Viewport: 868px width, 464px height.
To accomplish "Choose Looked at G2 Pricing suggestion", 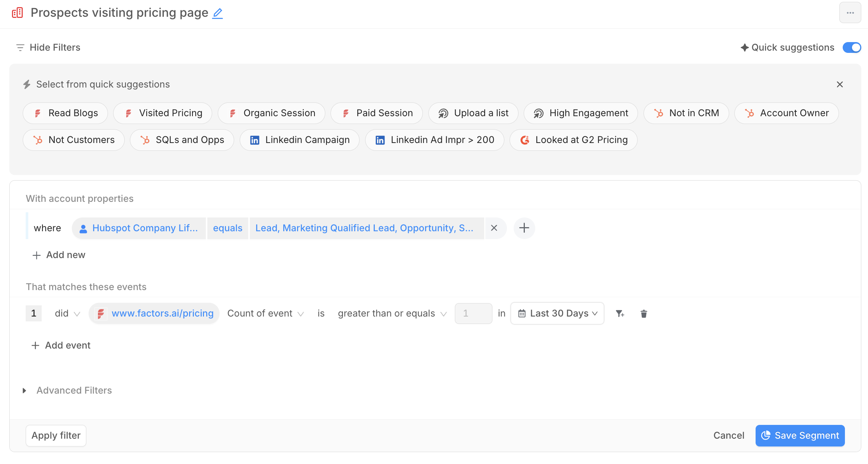I will [574, 140].
